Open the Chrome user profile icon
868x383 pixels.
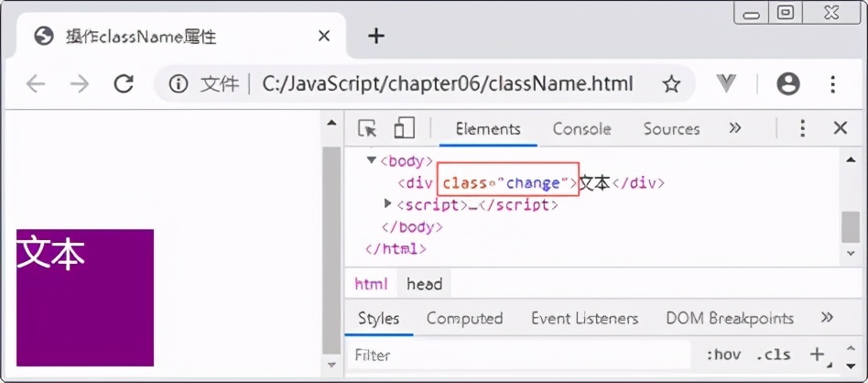pyautogui.click(x=787, y=84)
